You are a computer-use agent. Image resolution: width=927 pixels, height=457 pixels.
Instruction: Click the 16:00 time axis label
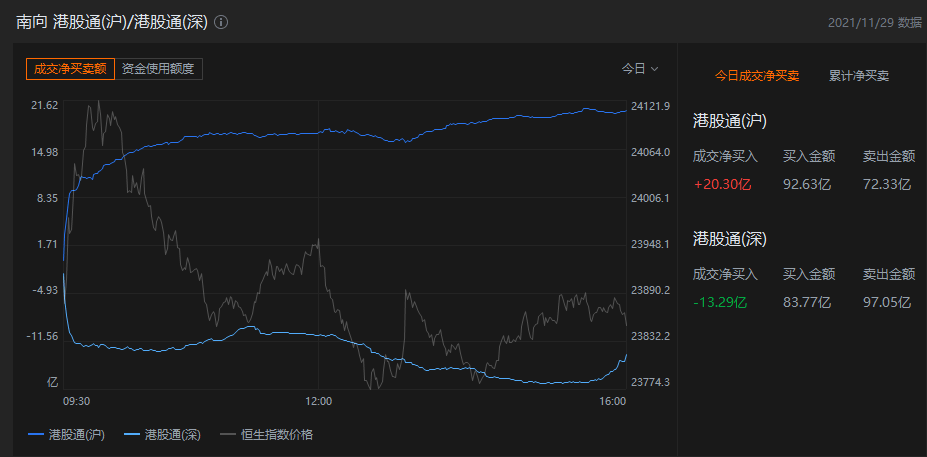click(x=613, y=401)
